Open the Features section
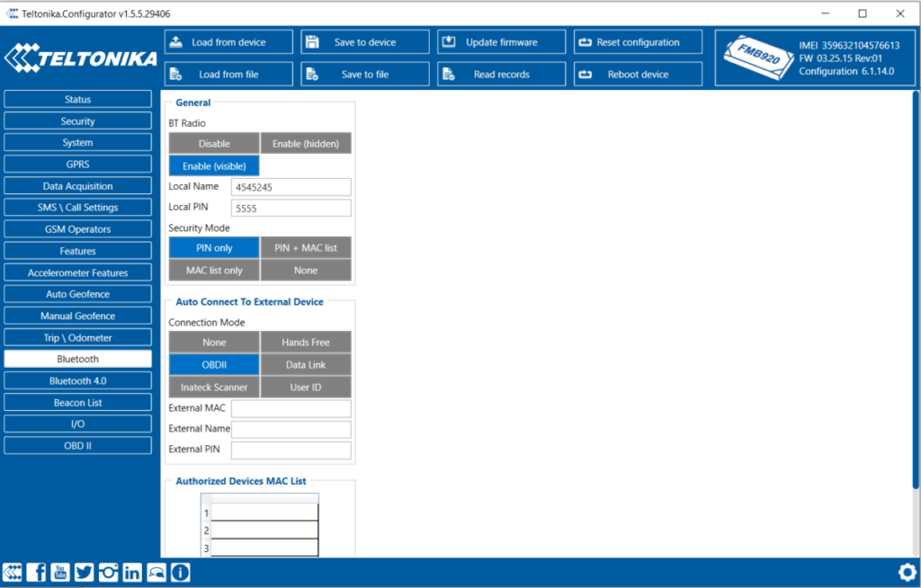Image resolution: width=921 pixels, height=588 pixels. click(77, 251)
